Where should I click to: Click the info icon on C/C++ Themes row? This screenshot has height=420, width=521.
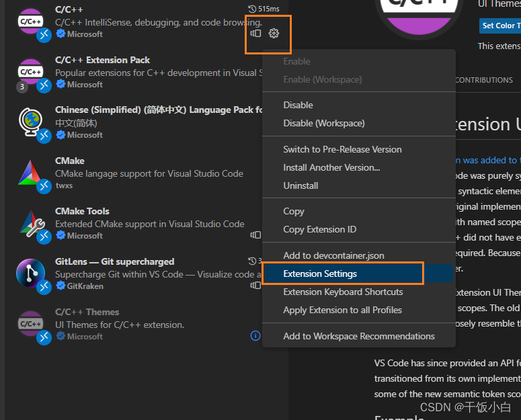tap(255, 336)
